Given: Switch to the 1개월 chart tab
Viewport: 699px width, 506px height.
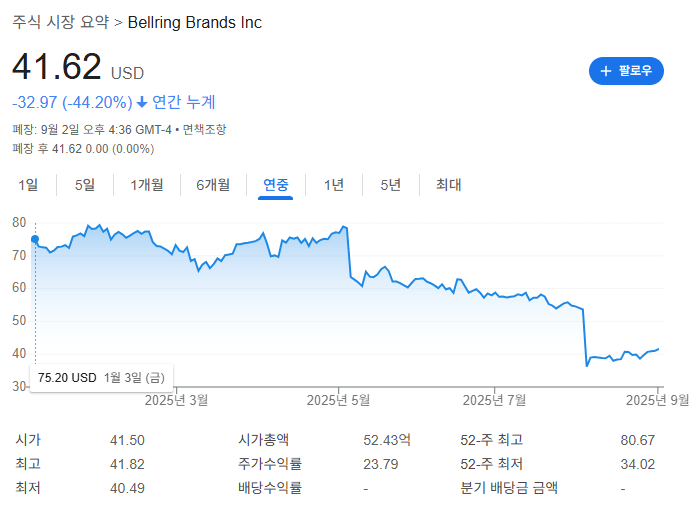Looking at the screenshot, I should click(x=147, y=184).
